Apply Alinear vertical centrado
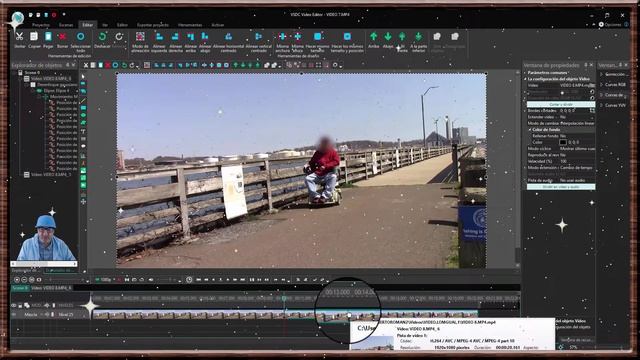 [x=259, y=37]
